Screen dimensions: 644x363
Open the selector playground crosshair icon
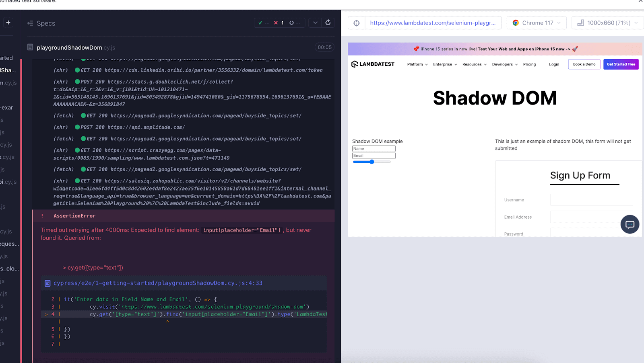click(357, 23)
